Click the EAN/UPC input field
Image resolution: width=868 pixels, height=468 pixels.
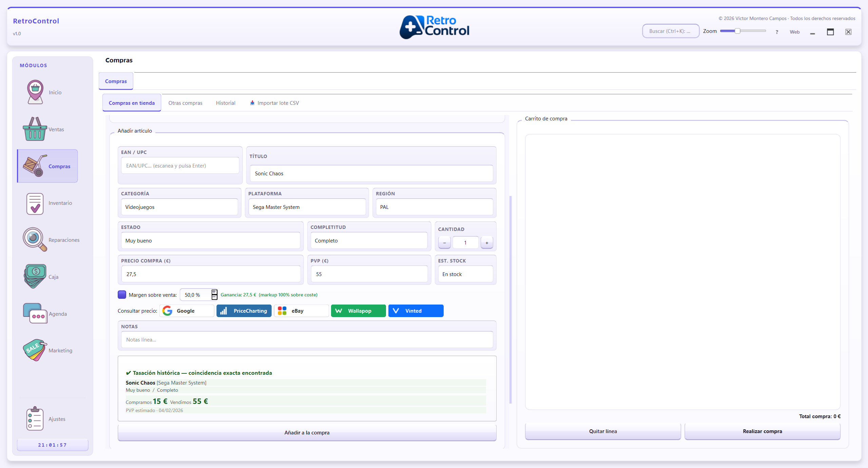180,166
